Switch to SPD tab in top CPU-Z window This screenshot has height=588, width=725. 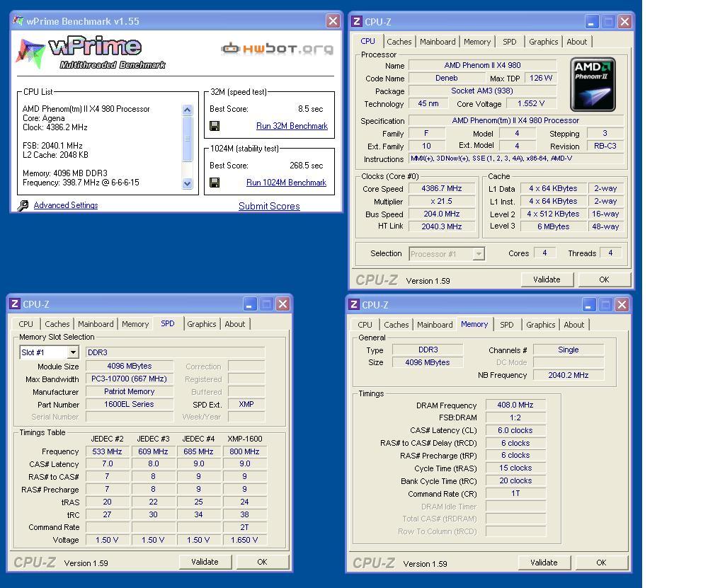click(510, 42)
